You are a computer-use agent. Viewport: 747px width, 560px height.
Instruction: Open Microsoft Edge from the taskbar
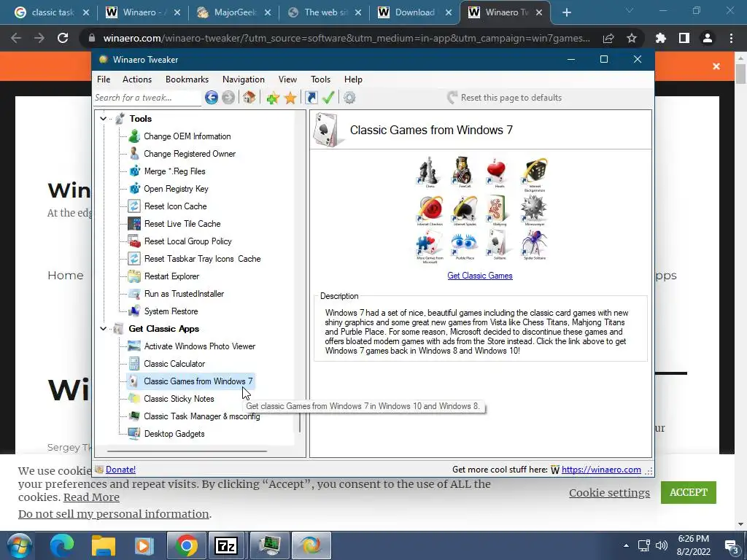(62, 545)
